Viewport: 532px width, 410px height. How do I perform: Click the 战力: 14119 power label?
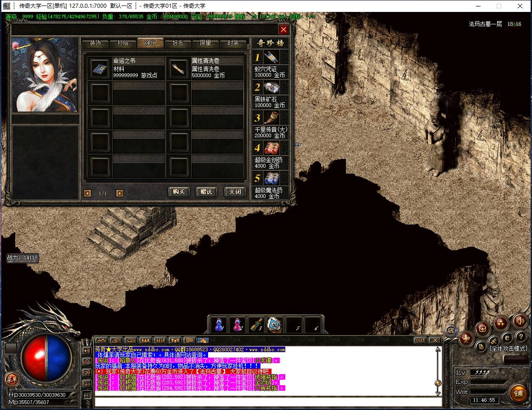click(23, 258)
